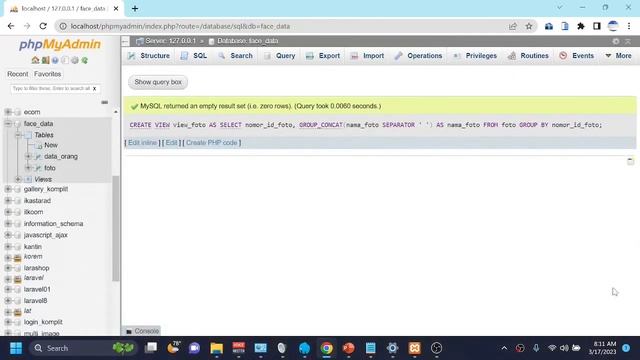Collapse the navigation panel with the arrow

pyautogui.click(x=125, y=41)
